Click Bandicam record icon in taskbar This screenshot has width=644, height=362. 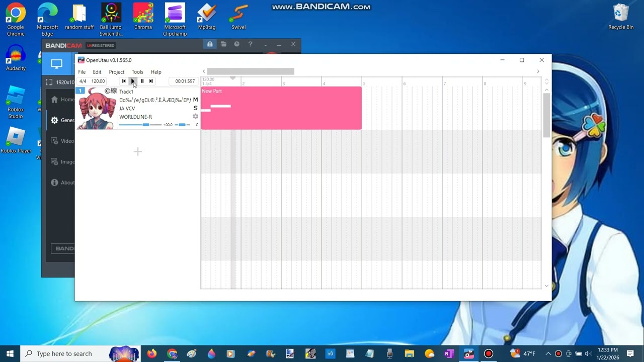tap(488, 353)
